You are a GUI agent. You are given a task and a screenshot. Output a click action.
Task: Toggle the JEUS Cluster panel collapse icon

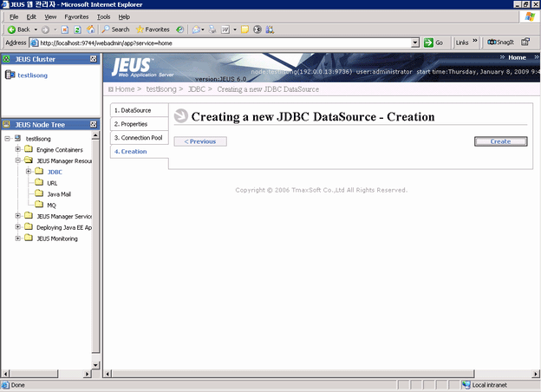point(94,59)
